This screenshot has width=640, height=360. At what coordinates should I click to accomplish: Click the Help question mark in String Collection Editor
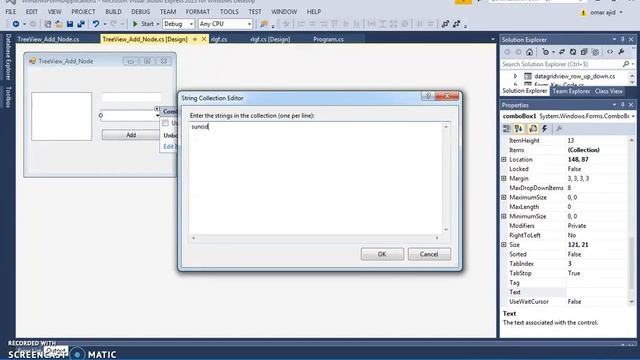point(428,96)
